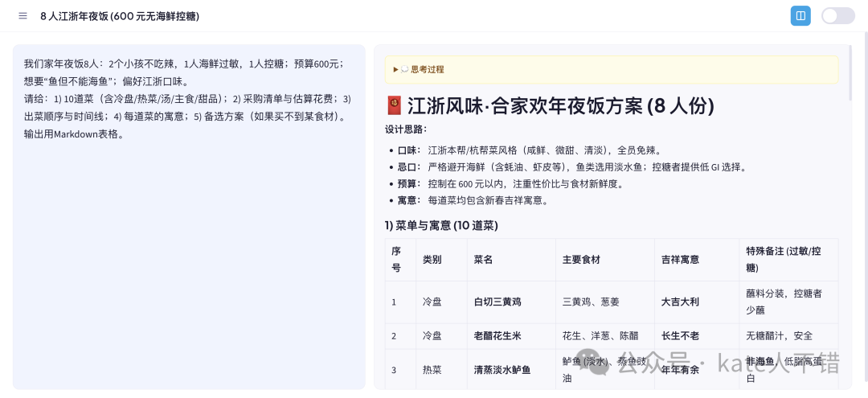Click the 吉祥寓意 column header
The height and width of the screenshot is (398, 868).
click(x=696, y=260)
